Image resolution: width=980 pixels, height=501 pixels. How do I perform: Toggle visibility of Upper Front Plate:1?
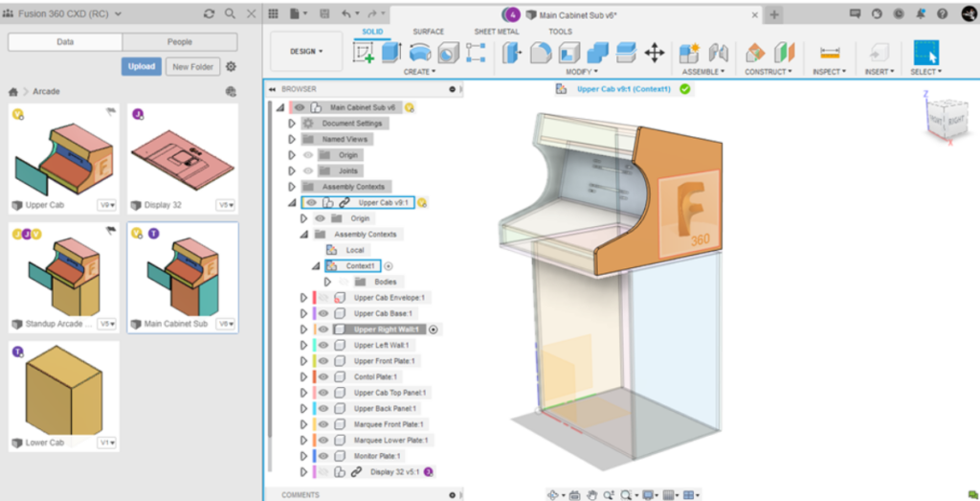323,361
